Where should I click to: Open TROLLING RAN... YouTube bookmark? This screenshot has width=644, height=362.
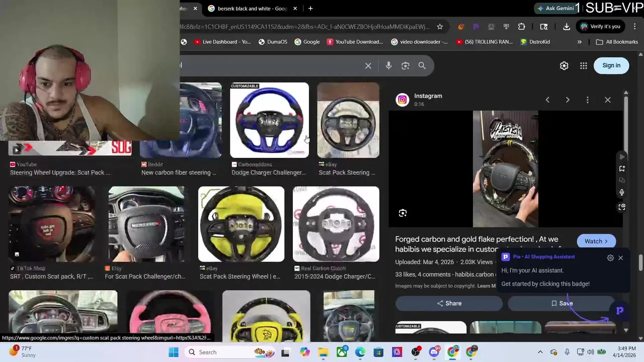[x=484, y=42]
